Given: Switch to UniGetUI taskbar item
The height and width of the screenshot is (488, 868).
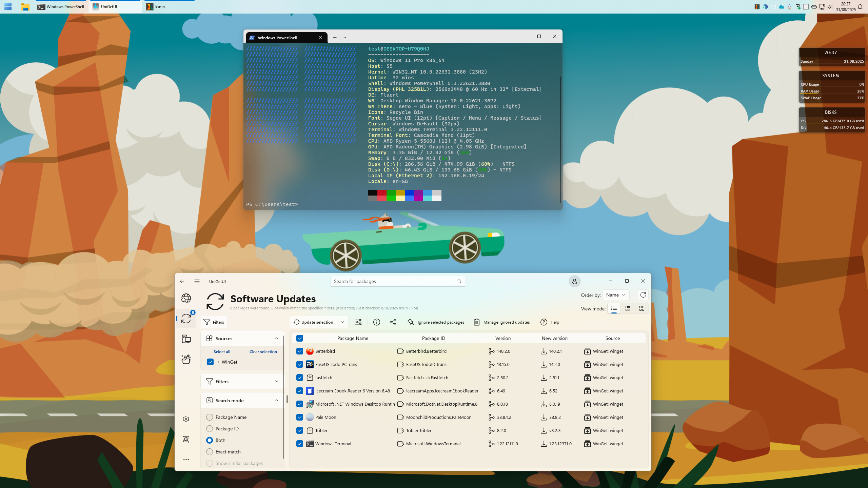Looking at the screenshot, I should [x=115, y=7].
